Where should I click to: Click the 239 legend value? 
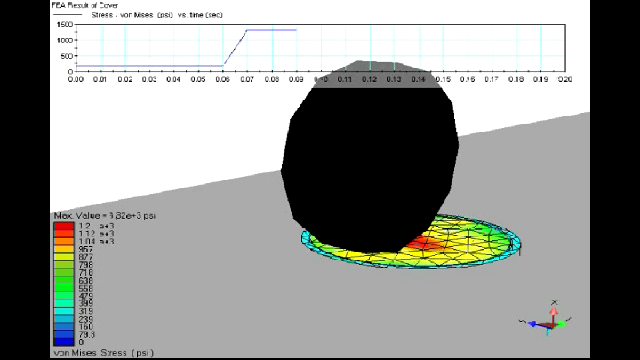[86, 319]
